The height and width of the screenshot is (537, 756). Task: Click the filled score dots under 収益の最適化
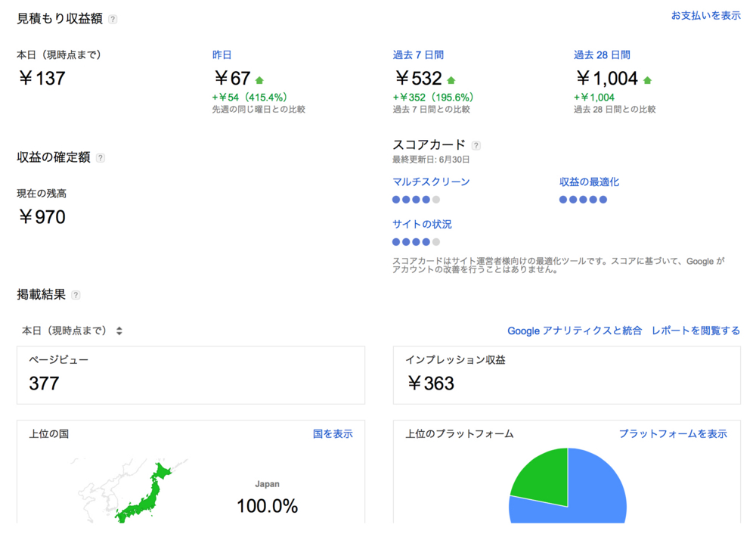(582, 199)
